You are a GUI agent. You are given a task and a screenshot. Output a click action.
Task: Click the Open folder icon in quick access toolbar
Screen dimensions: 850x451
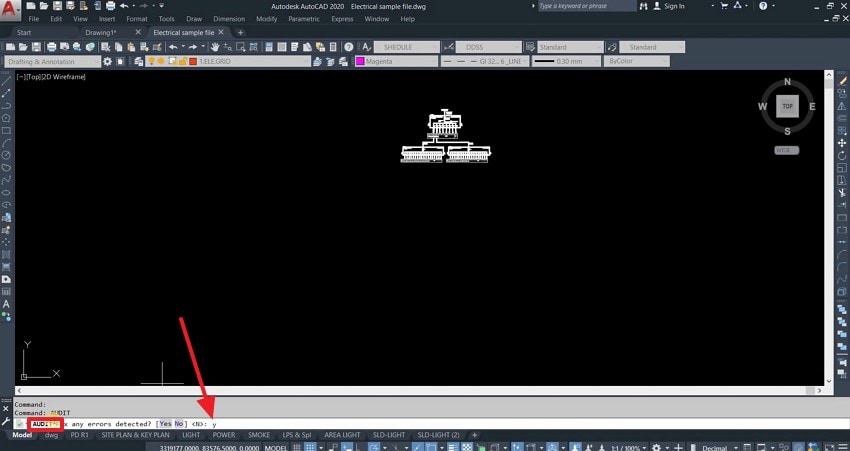(x=44, y=6)
